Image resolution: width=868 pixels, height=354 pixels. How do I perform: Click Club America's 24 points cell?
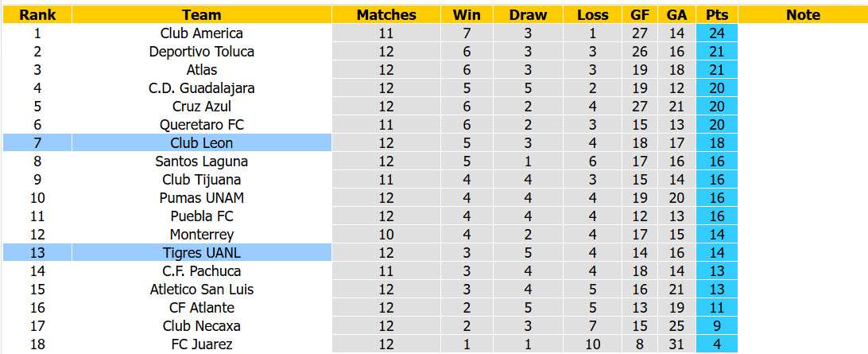(x=717, y=33)
